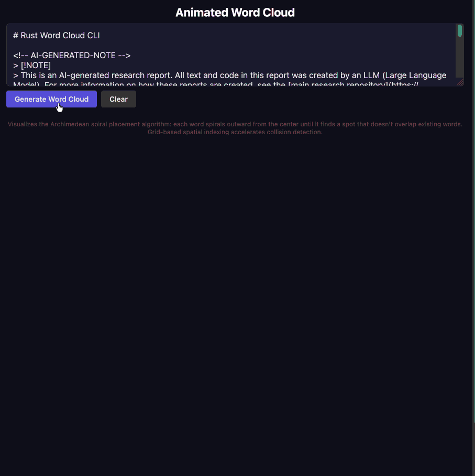
Task: Place cursor on the AI-GENERATED-NOTE comment line
Action: (x=72, y=55)
